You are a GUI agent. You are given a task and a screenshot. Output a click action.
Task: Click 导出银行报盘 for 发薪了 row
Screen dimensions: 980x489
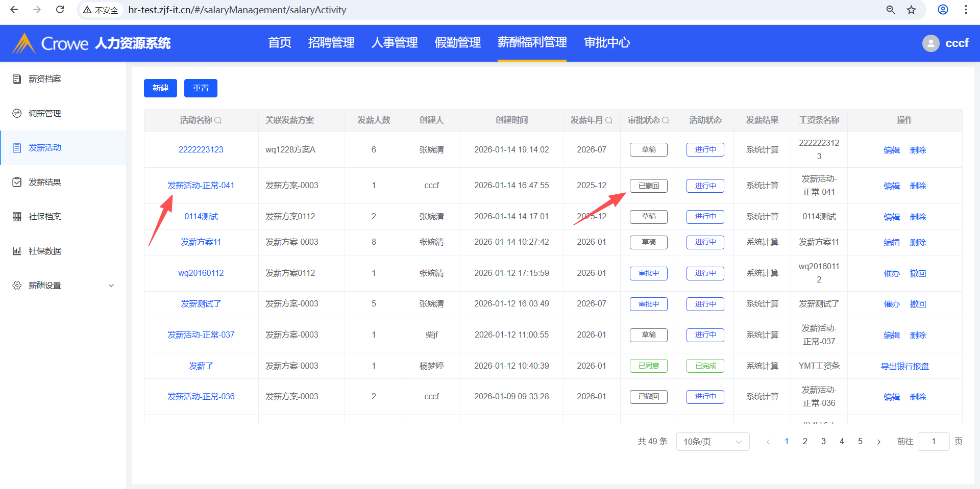(904, 366)
